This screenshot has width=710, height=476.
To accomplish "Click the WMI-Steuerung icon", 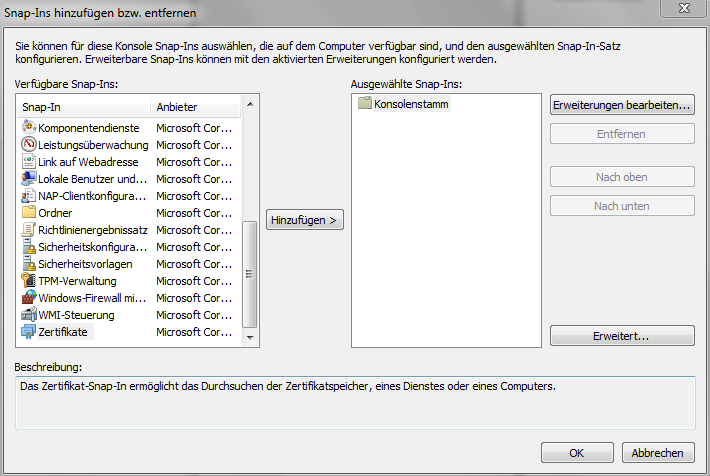I will (29, 315).
